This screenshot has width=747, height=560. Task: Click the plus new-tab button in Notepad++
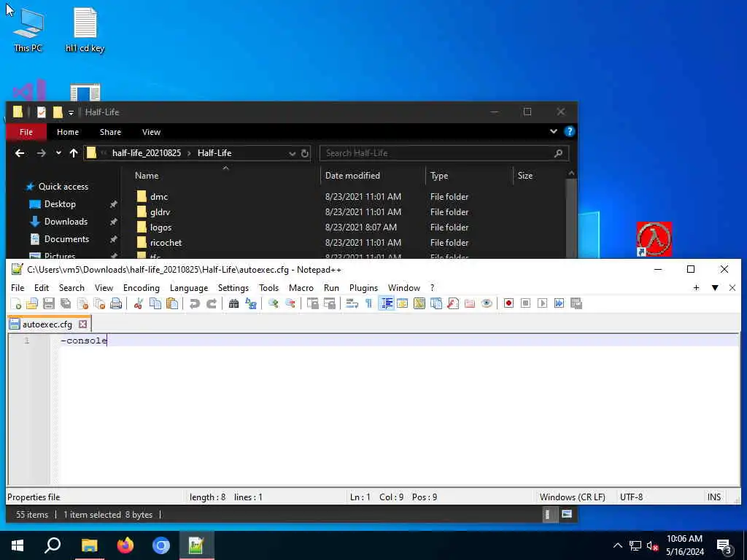tap(696, 287)
